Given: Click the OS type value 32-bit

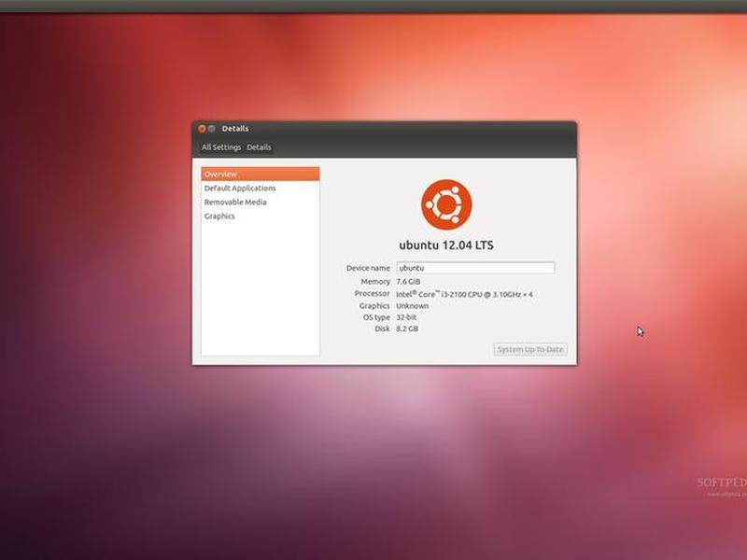Looking at the screenshot, I should coord(406,317).
